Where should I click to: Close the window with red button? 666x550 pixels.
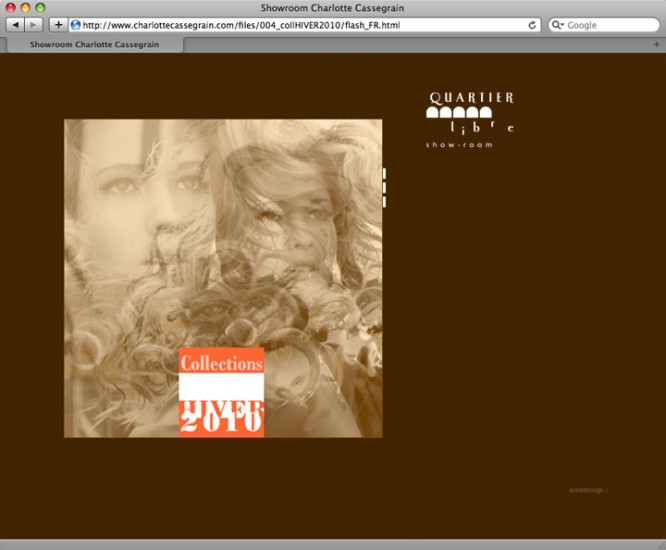11,8
